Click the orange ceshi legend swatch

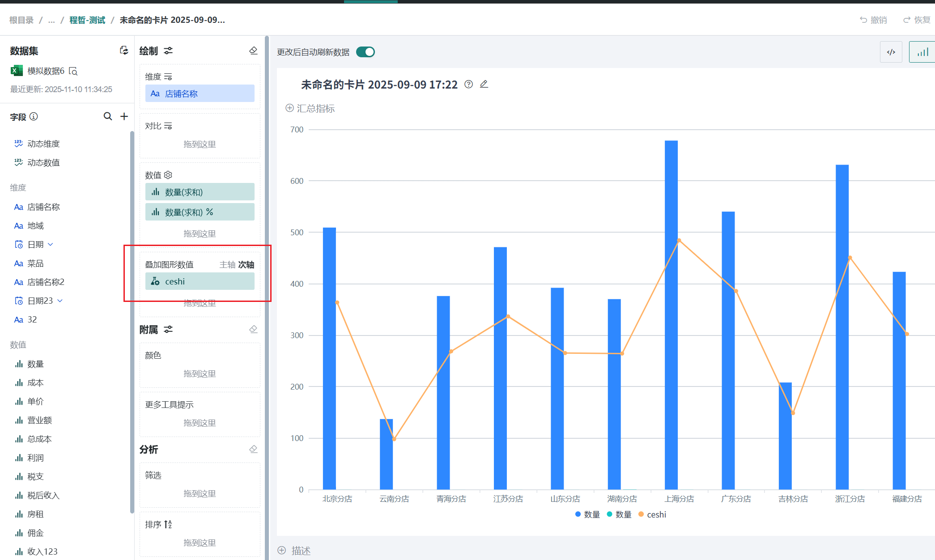(x=641, y=514)
